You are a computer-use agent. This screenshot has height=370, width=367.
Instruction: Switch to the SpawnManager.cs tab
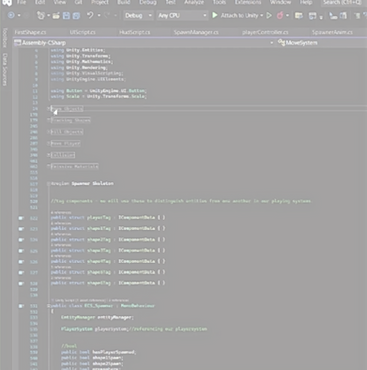[x=196, y=32]
